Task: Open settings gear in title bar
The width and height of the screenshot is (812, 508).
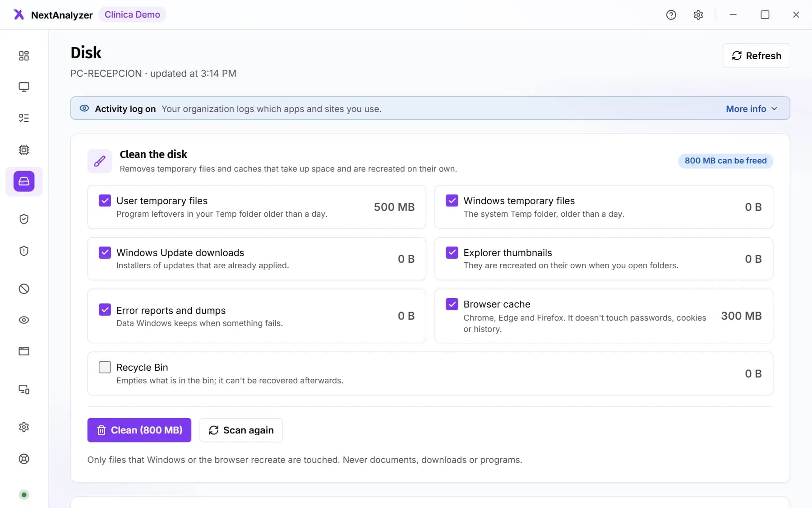Action: [x=698, y=15]
